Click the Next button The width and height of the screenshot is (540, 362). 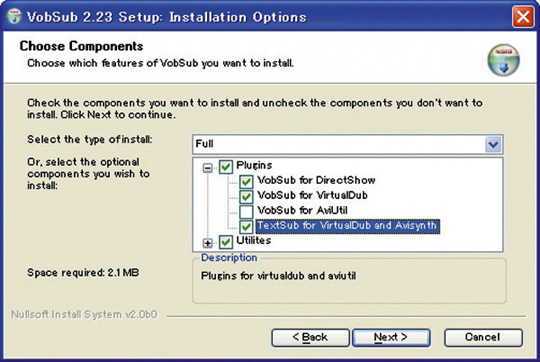pos(391,337)
